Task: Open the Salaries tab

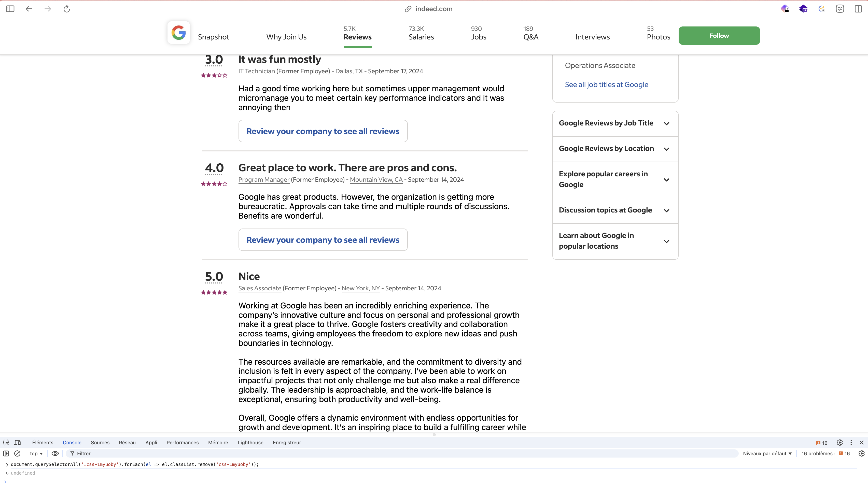Action: [x=421, y=33]
